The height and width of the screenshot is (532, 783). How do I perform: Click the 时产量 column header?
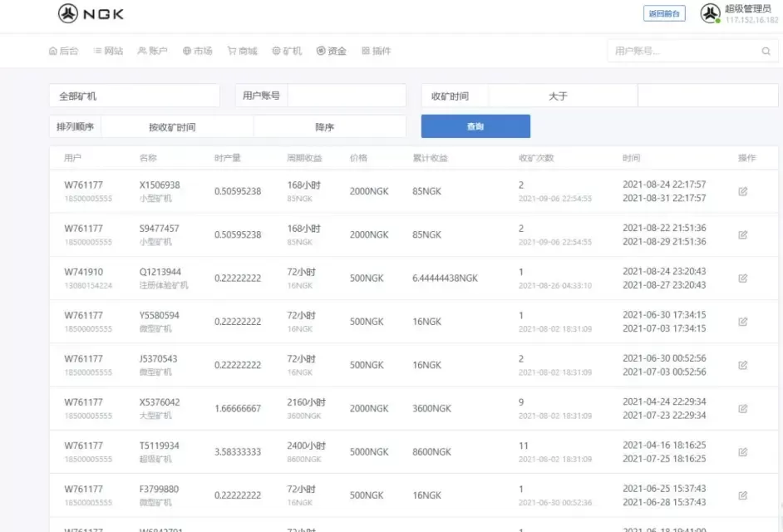tap(227, 158)
